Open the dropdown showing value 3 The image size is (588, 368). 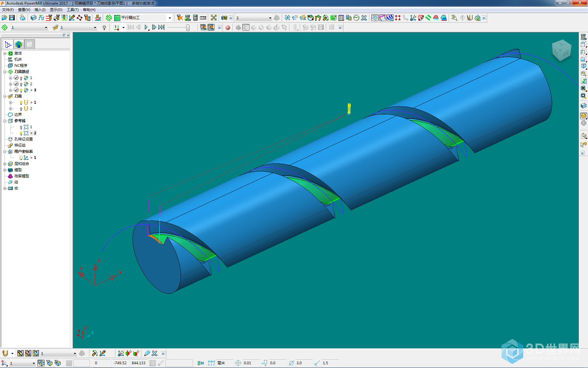click(x=270, y=18)
